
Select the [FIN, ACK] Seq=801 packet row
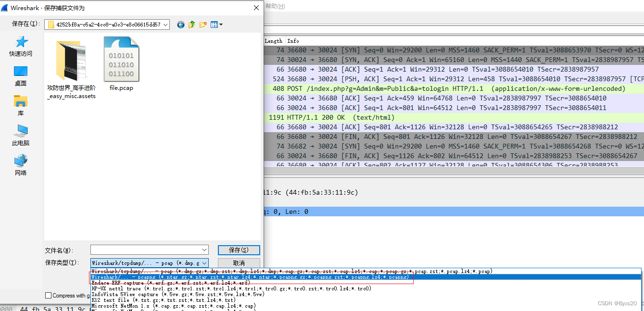coord(454,137)
